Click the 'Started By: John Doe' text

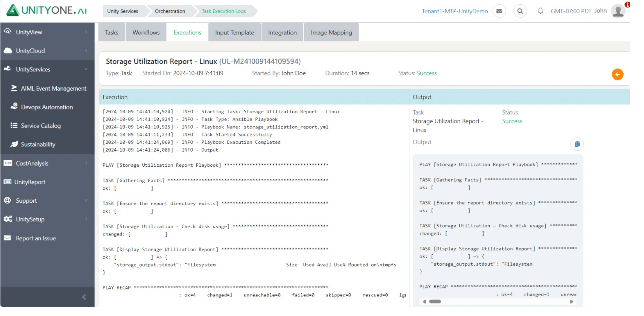click(279, 73)
